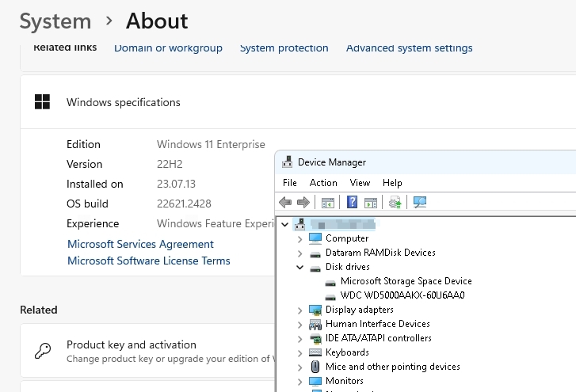Click the Keyboards category icon
Viewport: 576px width, 392px height.
point(315,352)
